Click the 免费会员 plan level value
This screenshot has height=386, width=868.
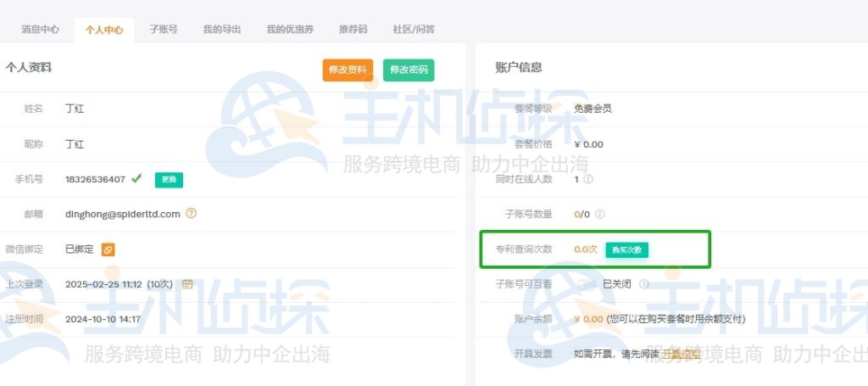593,109
